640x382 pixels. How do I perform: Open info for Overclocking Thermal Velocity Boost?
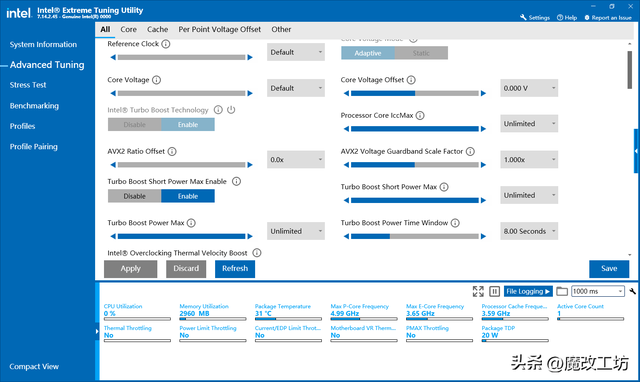coord(257,253)
